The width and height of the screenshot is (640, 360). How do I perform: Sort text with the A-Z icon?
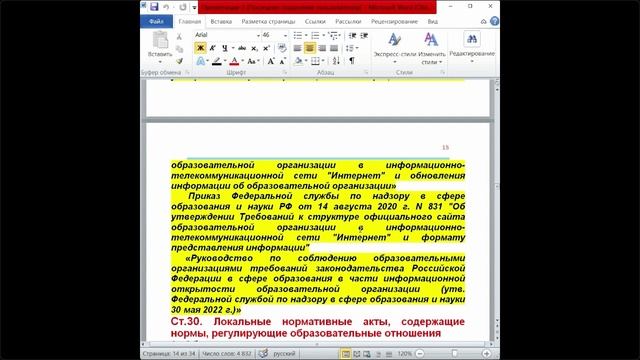336,61
